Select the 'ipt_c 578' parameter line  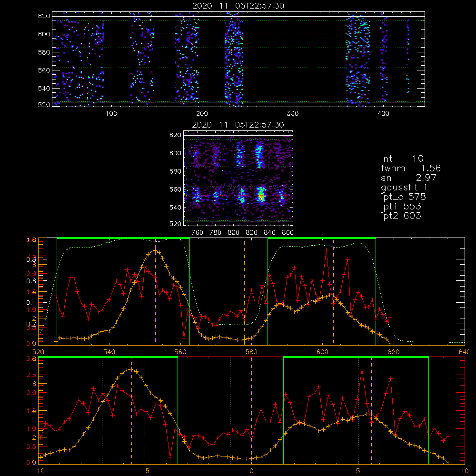(x=404, y=197)
